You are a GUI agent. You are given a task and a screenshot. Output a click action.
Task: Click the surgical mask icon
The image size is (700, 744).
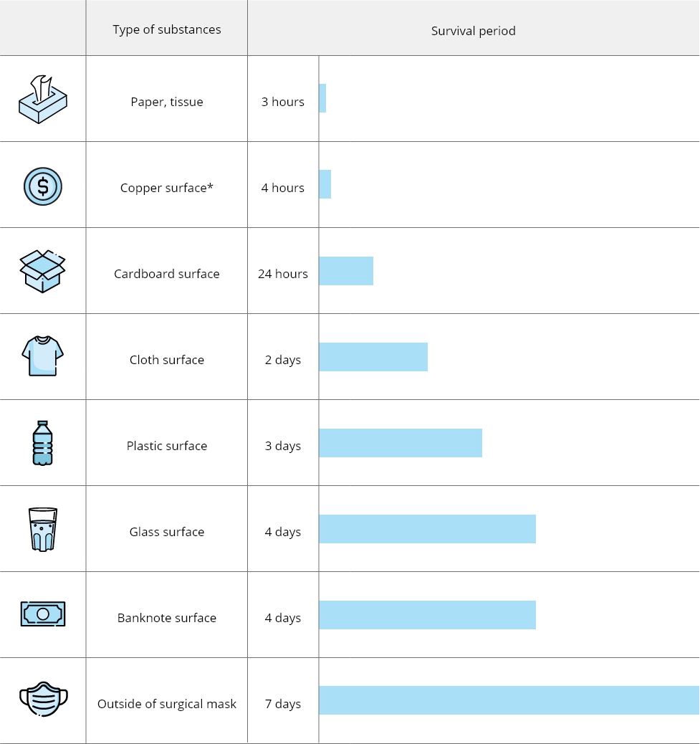pos(43,699)
